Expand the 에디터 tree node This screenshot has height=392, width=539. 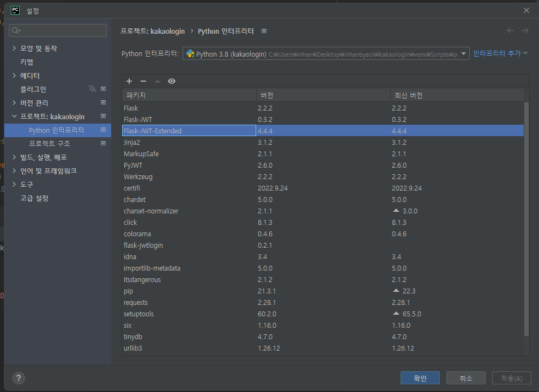[14, 76]
